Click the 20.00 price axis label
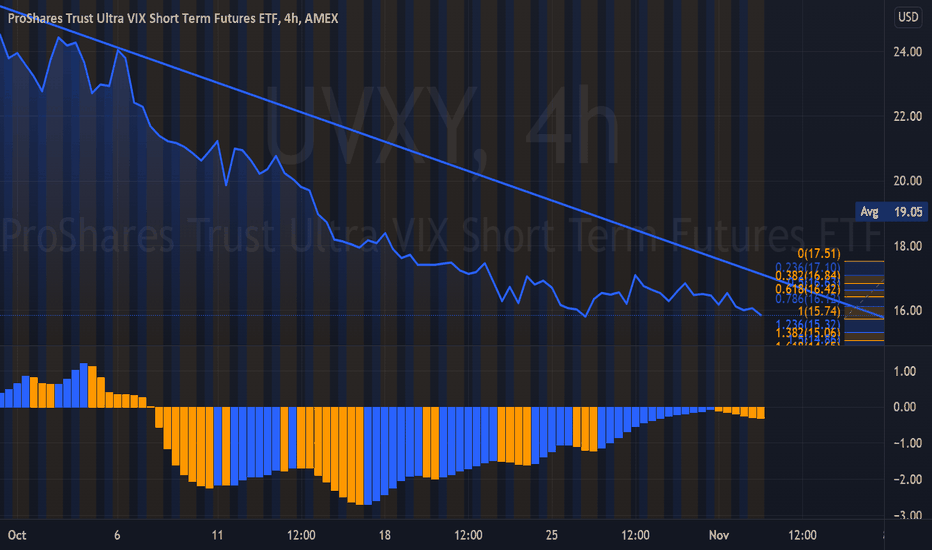 point(908,181)
